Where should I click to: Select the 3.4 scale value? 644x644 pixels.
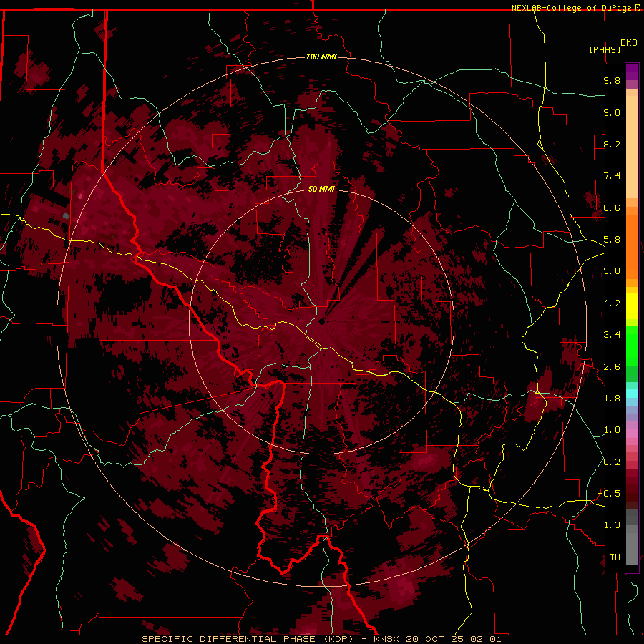(x=612, y=335)
